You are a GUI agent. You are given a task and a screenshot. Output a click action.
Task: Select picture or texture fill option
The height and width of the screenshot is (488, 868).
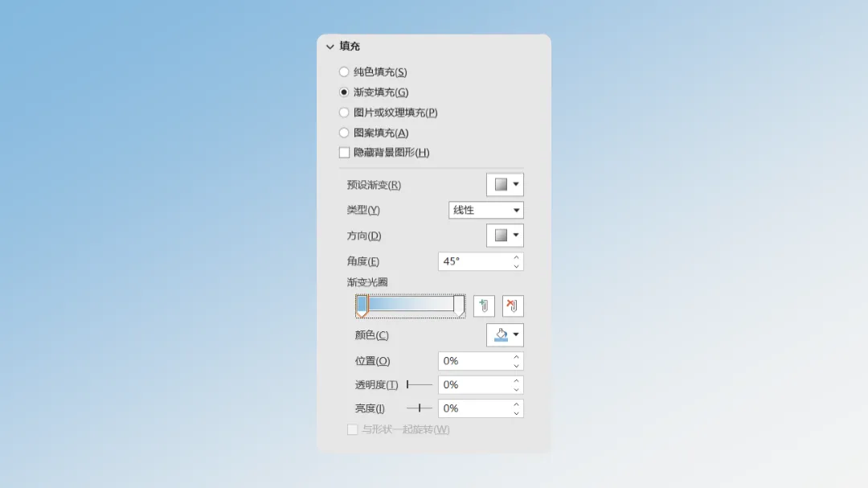[344, 113]
